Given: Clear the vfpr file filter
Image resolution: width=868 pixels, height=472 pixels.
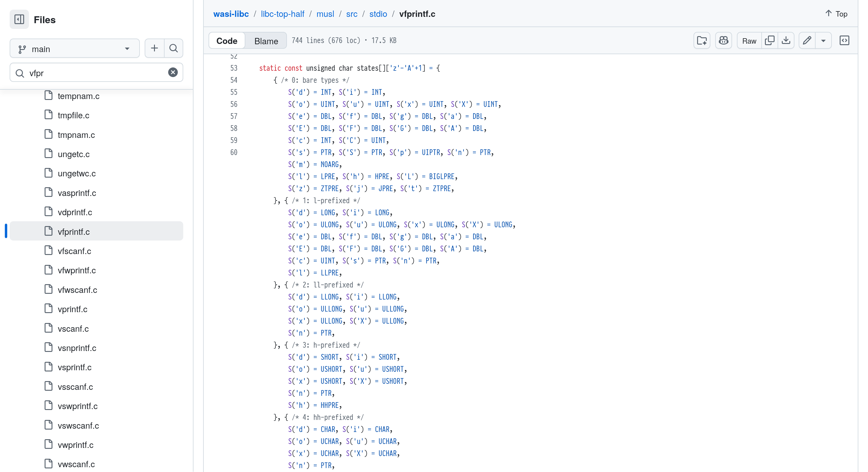Looking at the screenshot, I should 173,72.
